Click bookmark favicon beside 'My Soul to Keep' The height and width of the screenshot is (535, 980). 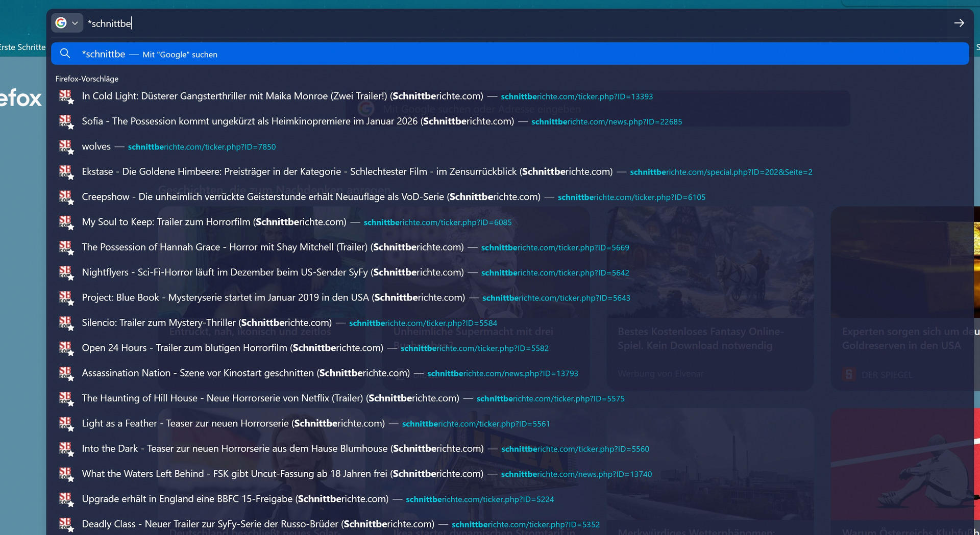coord(66,222)
